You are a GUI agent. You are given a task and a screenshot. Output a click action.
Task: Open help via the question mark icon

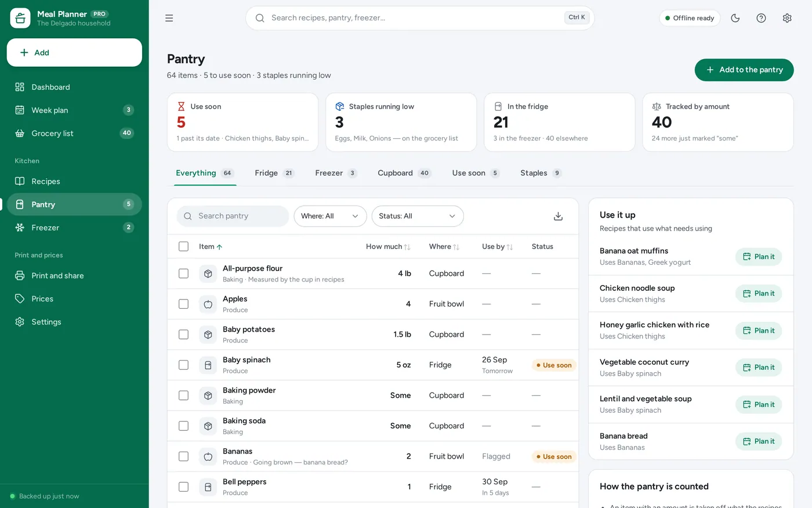coord(761,18)
